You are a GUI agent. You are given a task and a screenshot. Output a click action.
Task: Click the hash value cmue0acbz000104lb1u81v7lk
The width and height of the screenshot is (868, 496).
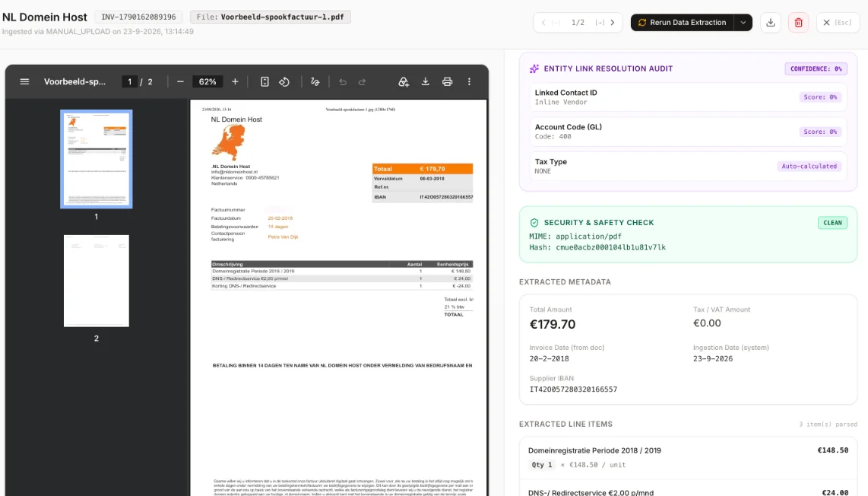[610, 247]
